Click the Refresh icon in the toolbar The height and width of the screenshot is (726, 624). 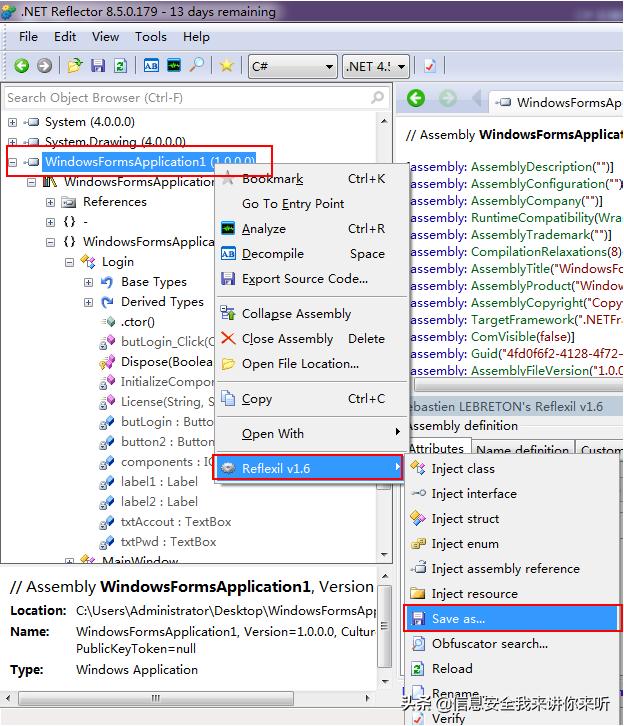pyautogui.click(x=120, y=66)
